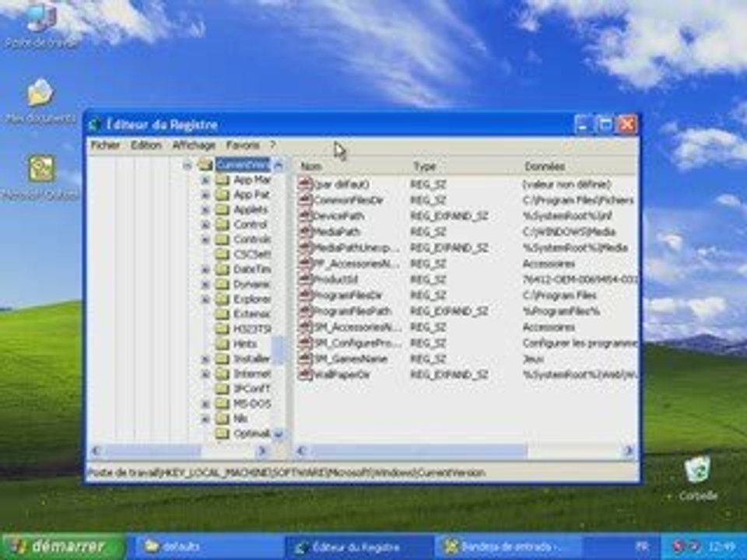Viewport: 747px width, 560px height.
Task: Open the Affichage menu
Action: coord(194,145)
